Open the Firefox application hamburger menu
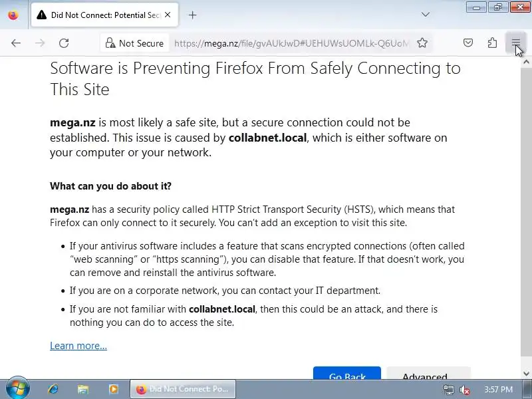This screenshot has width=532, height=399. pyautogui.click(x=516, y=43)
